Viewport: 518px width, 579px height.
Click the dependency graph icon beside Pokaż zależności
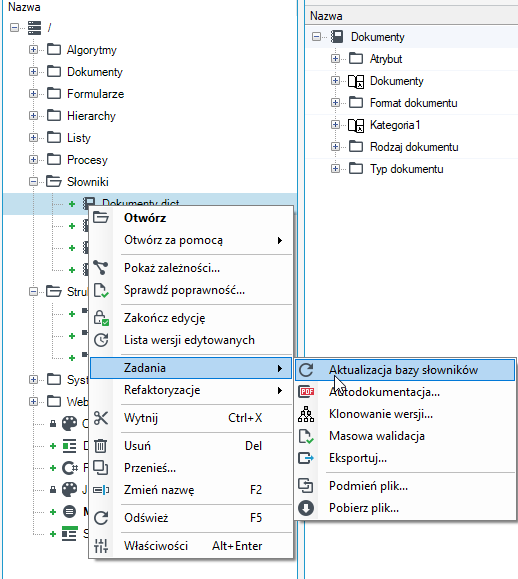pyautogui.click(x=100, y=268)
